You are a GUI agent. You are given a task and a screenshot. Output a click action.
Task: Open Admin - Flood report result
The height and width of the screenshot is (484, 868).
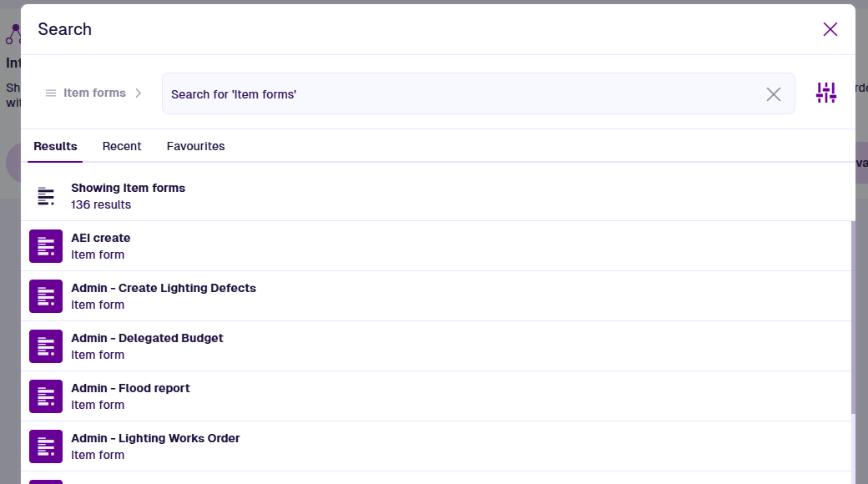[x=130, y=388]
